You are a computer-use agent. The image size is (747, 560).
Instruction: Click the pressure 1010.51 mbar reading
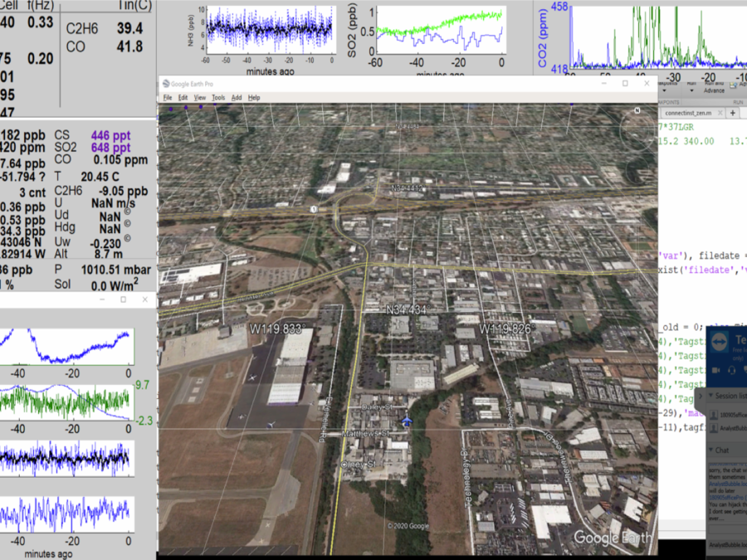coord(115,270)
